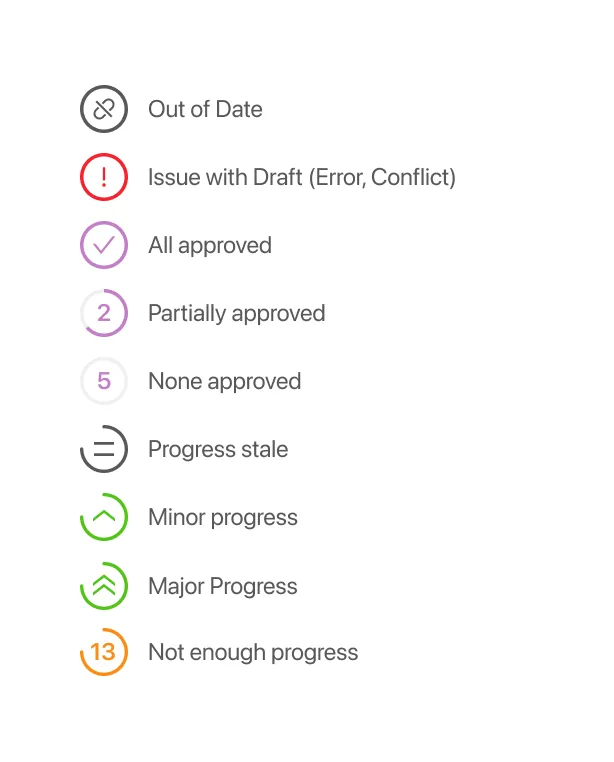Screen dimensions: 614x762
Task: Select the "Issue with Draft" text
Action: pos(225,177)
